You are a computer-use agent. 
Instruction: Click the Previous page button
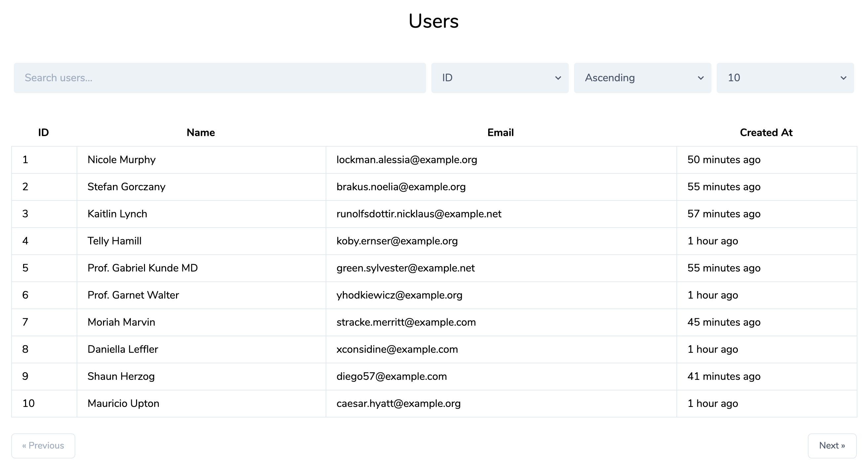(43, 445)
